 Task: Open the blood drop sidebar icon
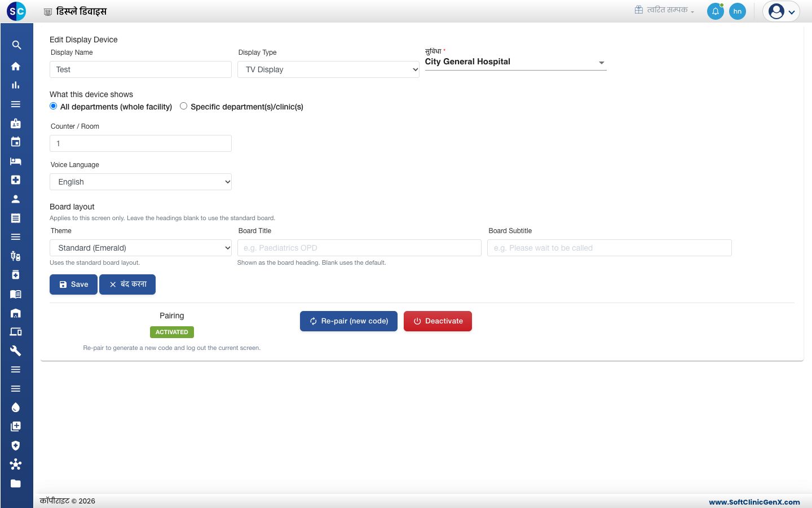(16, 408)
